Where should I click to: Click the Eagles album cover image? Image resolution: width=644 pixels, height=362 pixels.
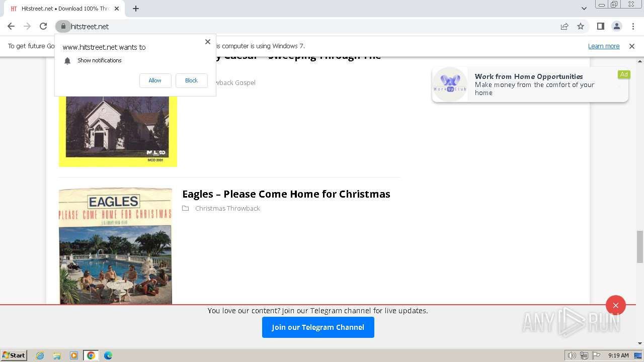[x=115, y=246]
